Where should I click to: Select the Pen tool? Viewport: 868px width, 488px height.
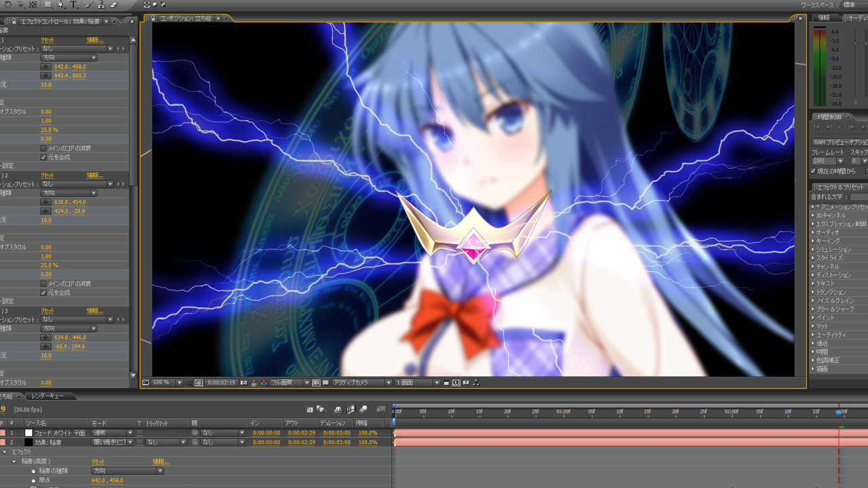pos(61,4)
